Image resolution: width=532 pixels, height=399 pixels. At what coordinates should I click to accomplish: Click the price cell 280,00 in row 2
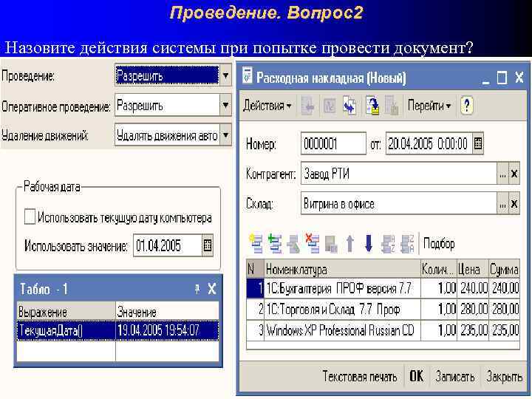click(473, 309)
